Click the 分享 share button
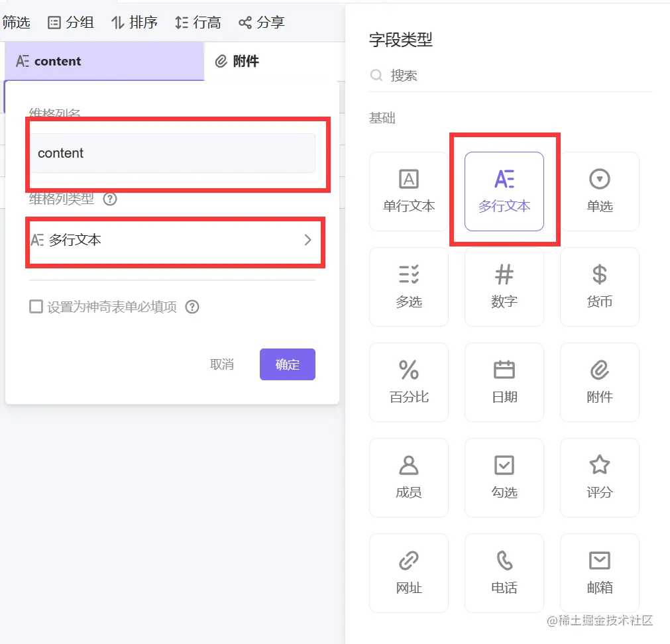 (x=262, y=23)
